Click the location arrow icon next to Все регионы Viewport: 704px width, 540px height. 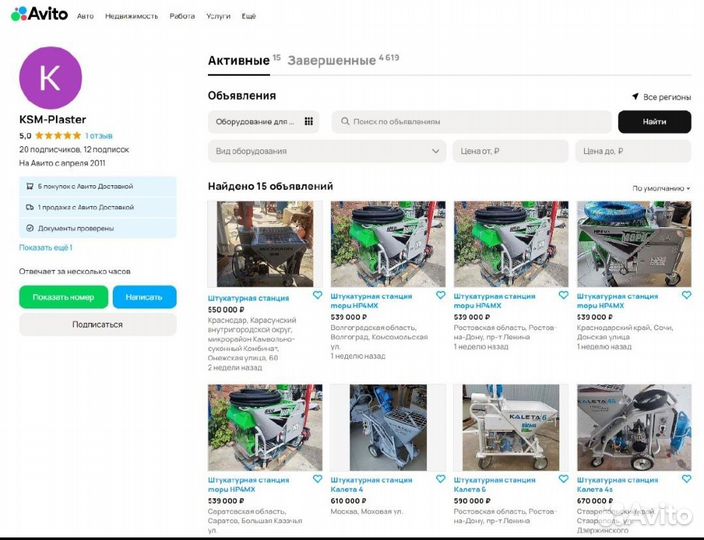coord(634,97)
